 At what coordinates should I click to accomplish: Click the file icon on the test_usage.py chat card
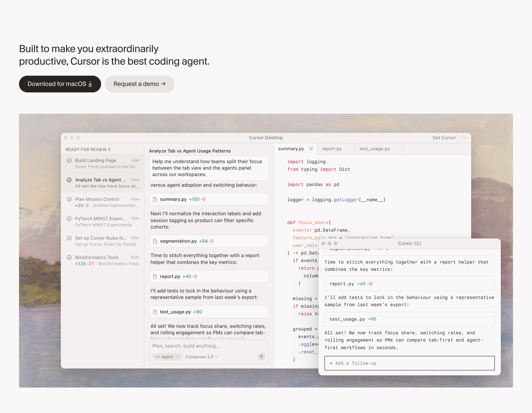click(155, 312)
